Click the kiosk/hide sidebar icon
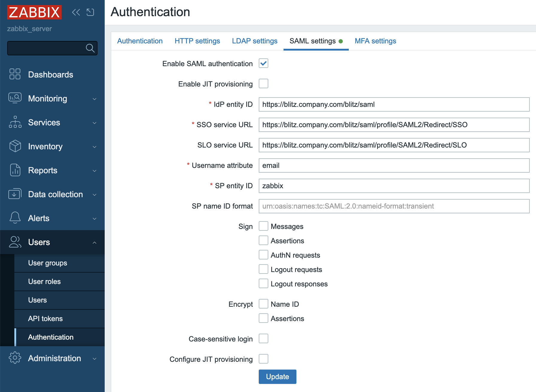The height and width of the screenshot is (392, 536). click(90, 12)
